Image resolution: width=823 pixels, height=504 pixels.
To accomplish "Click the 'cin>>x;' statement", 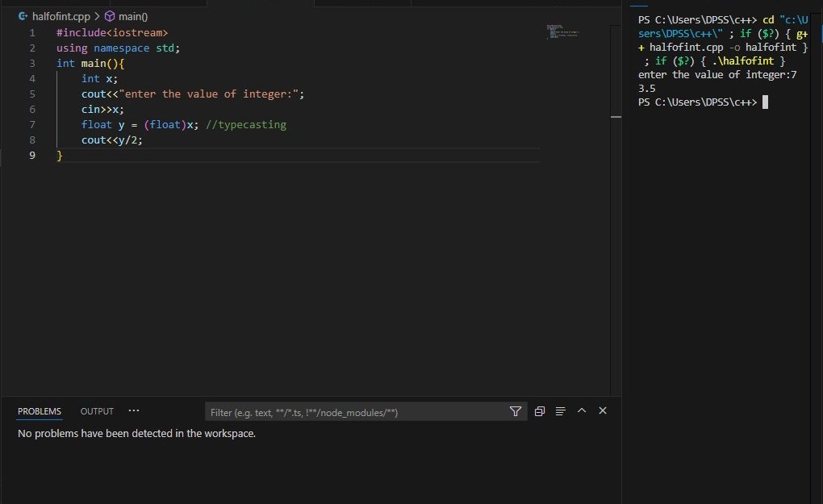I will tap(102, 109).
